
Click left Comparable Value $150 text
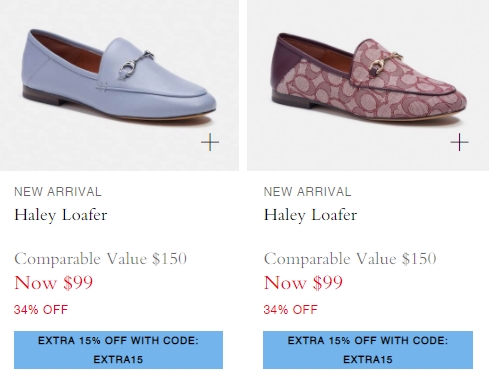tap(100, 259)
